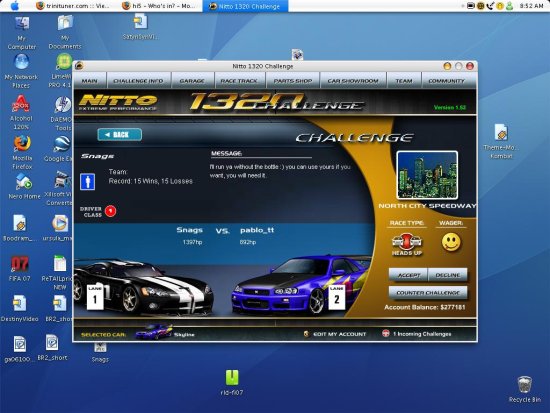Decline the challenge

(x=448, y=275)
